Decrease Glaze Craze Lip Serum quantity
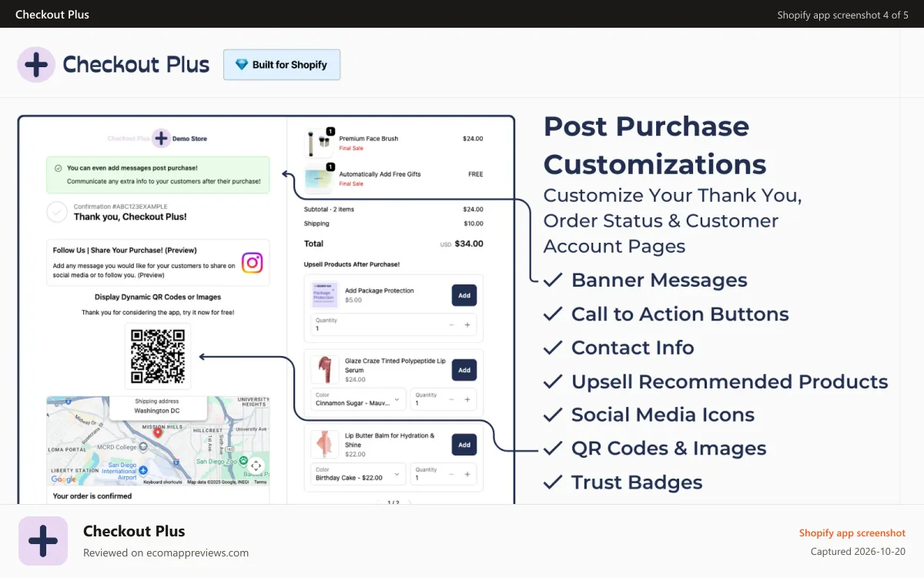 pos(451,400)
